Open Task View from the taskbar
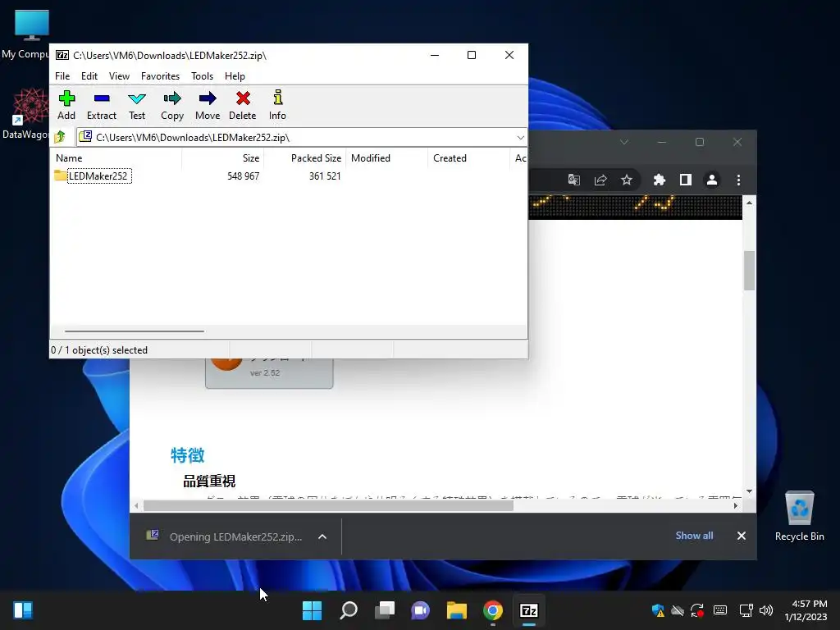 point(385,610)
